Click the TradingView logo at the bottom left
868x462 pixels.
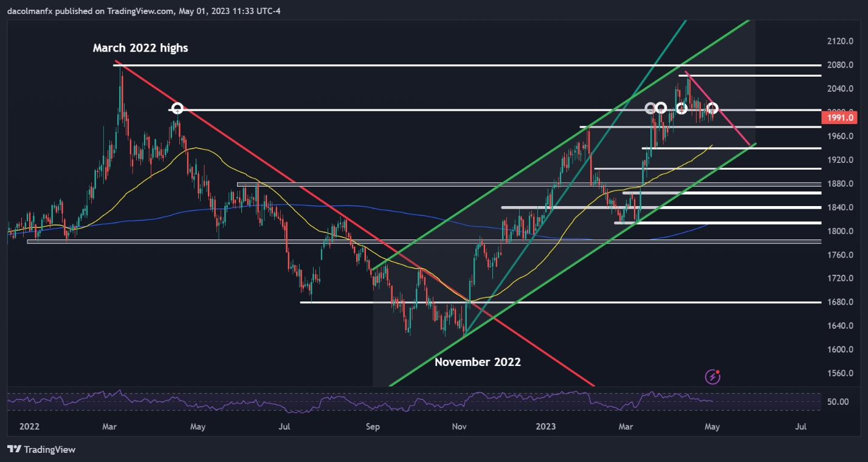(x=41, y=449)
